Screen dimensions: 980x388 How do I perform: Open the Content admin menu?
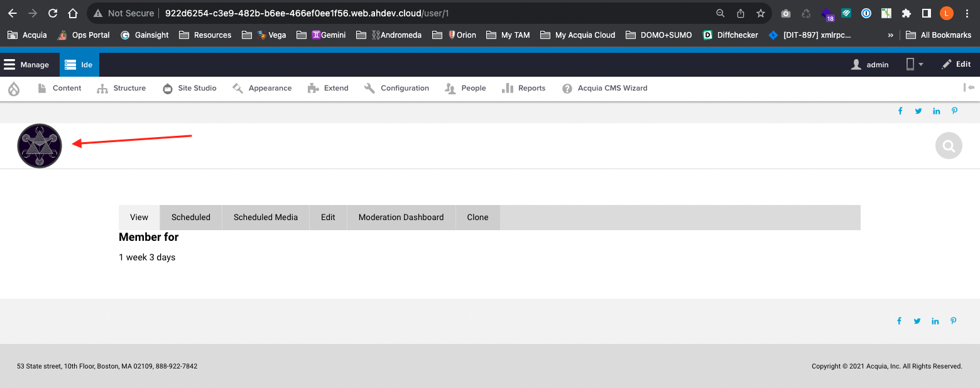tap(60, 89)
